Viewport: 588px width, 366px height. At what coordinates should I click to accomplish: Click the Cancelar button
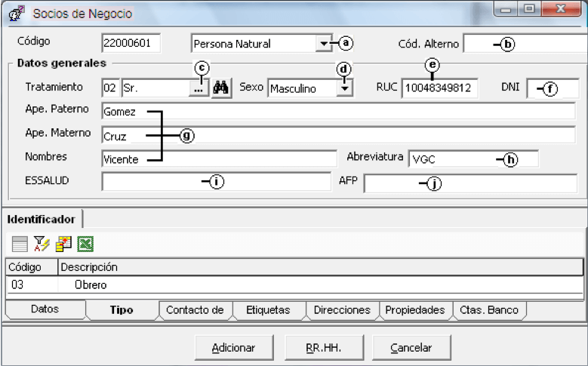tap(411, 348)
